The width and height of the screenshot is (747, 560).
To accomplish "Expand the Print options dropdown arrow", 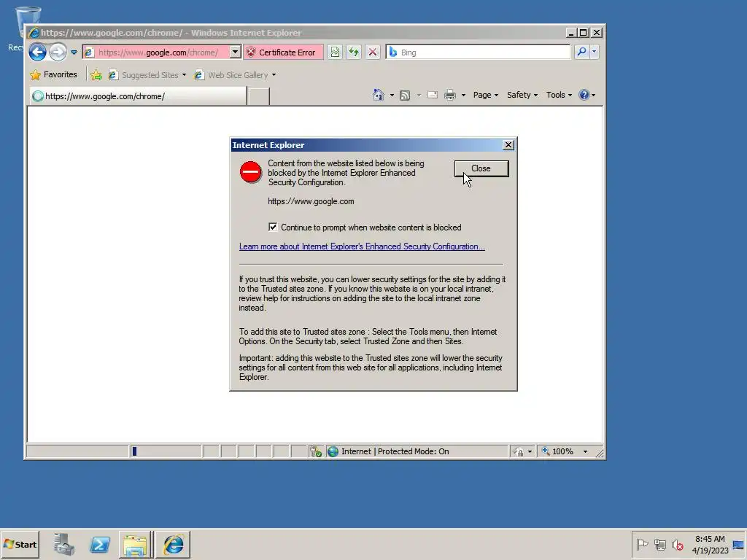I will pyautogui.click(x=463, y=95).
